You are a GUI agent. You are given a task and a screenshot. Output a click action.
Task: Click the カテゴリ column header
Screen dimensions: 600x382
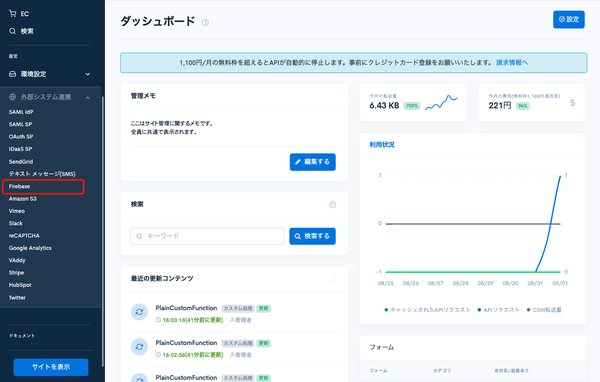442,371
